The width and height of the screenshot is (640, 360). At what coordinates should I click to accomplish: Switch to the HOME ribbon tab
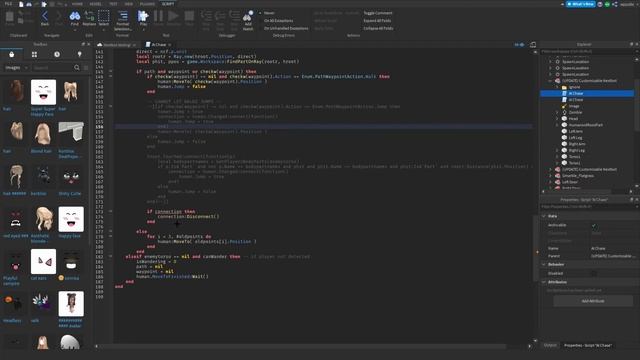point(77,4)
